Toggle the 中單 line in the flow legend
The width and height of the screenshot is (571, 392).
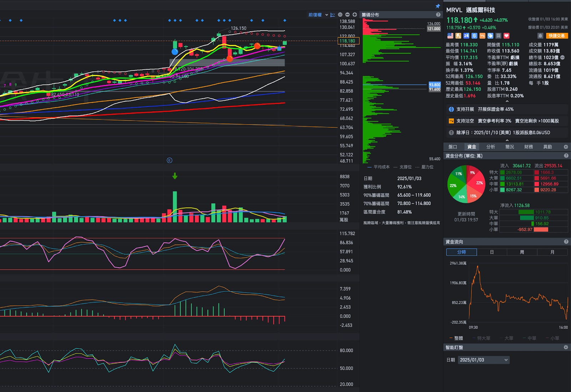[x=529, y=338]
